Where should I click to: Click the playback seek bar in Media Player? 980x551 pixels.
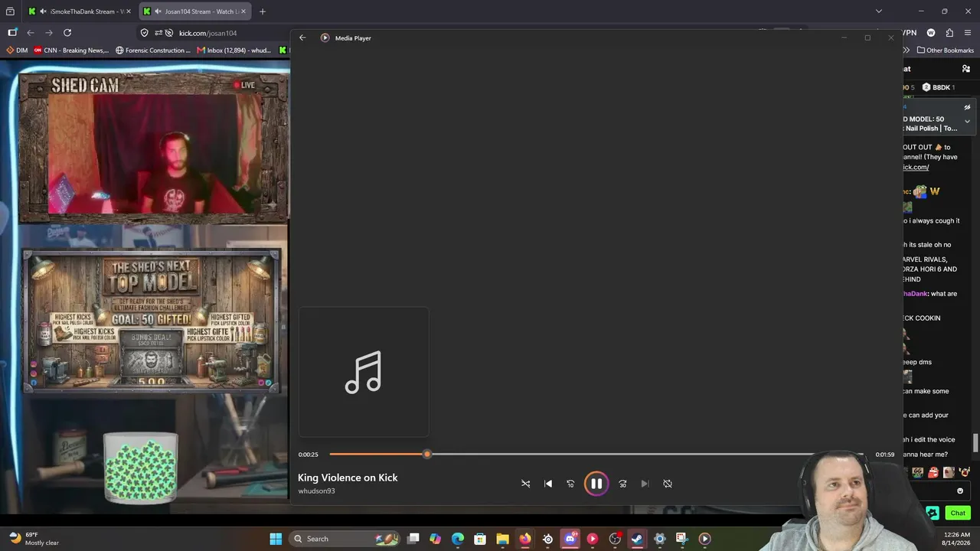(596, 455)
